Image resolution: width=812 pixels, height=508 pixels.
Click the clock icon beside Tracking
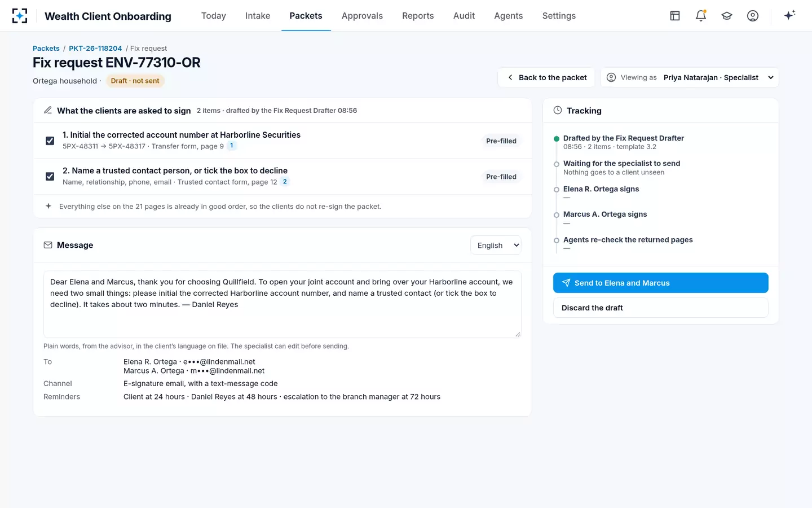coord(558,110)
